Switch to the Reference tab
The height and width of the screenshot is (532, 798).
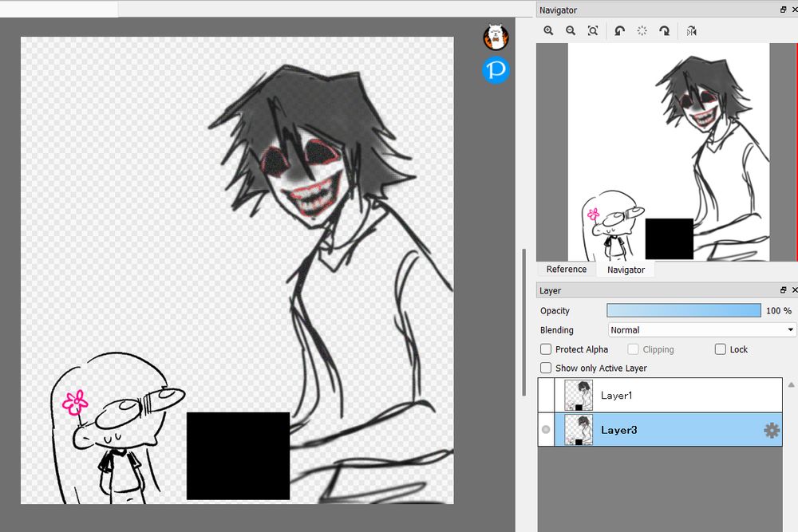[567, 269]
